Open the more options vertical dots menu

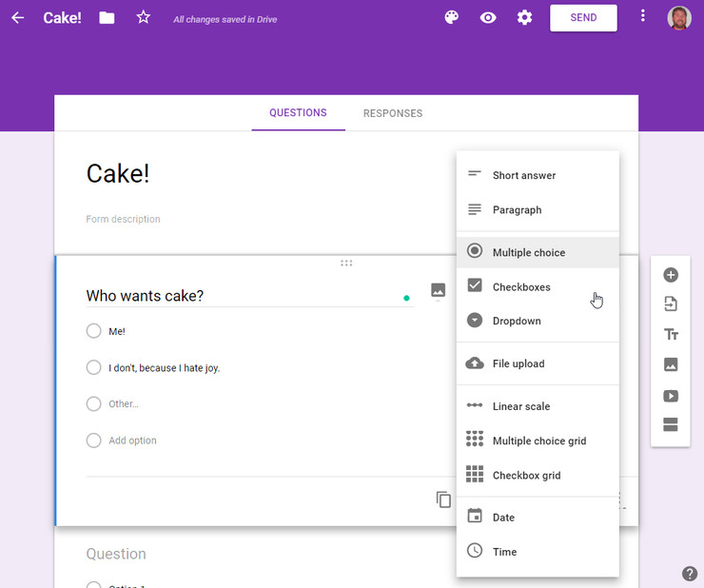coord(643,16)
